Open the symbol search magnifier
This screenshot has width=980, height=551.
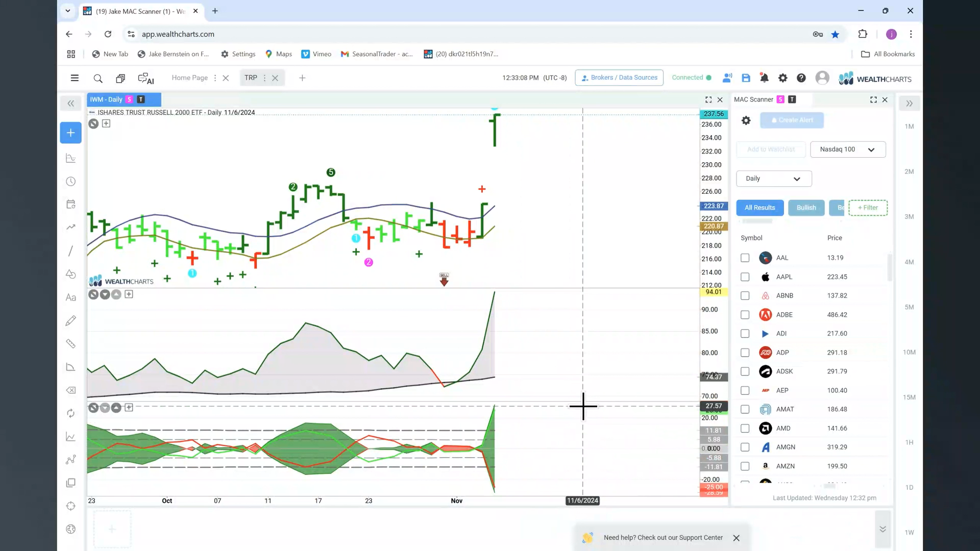pos(98,78)
